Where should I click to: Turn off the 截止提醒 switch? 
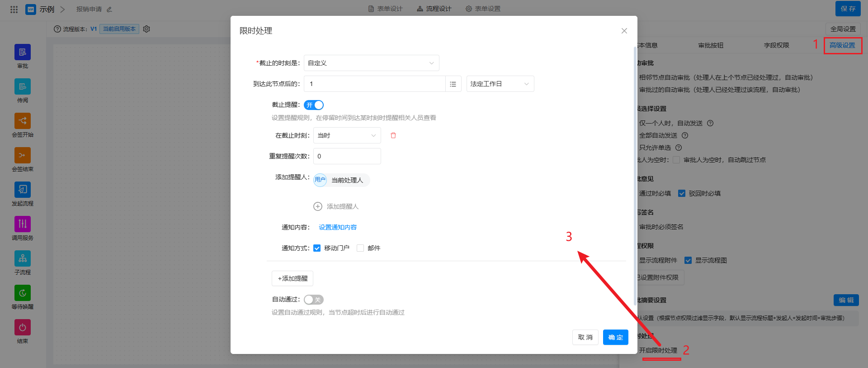pyautogui.click(x=314, y=105)
